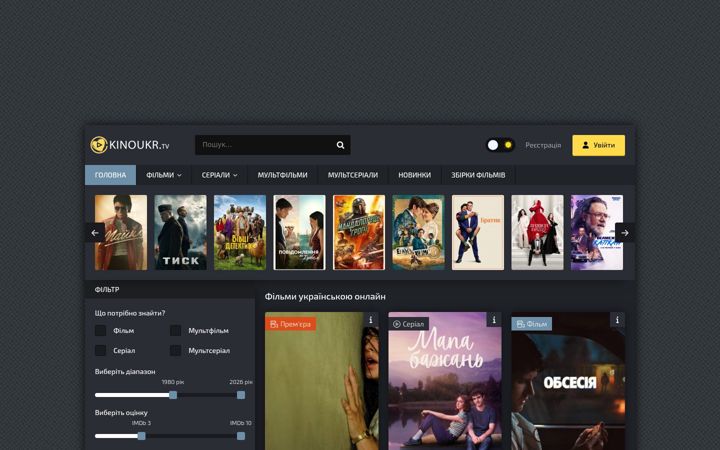Open the Братик poster thumbnail
Image resolution: width=720 pixels, height=450 pixels.
(x=478, y=232)
